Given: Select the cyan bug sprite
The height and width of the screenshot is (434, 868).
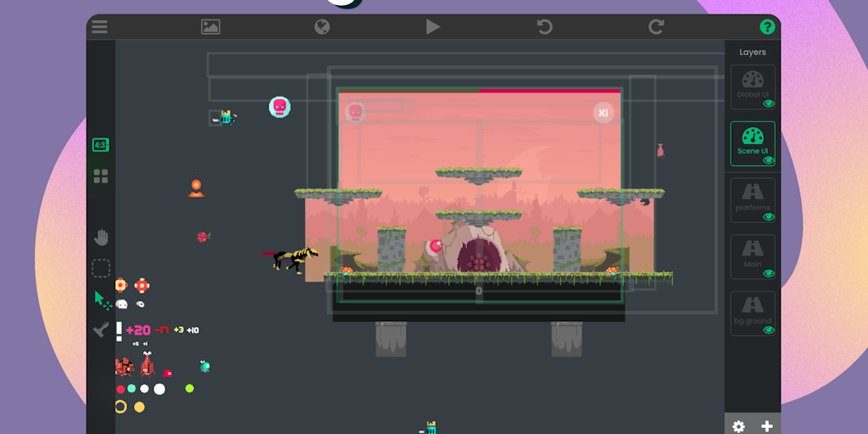Looking at the screenshot, I should [x=205, y=366].
